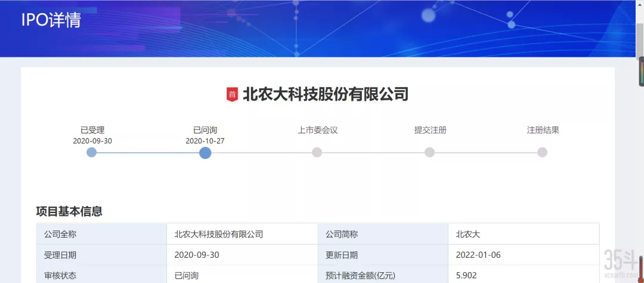Image resolution: width=644 pixels, height=283 pixels.
Task: Select the 已问询 timeline stage dot
Action: [205, 153]
